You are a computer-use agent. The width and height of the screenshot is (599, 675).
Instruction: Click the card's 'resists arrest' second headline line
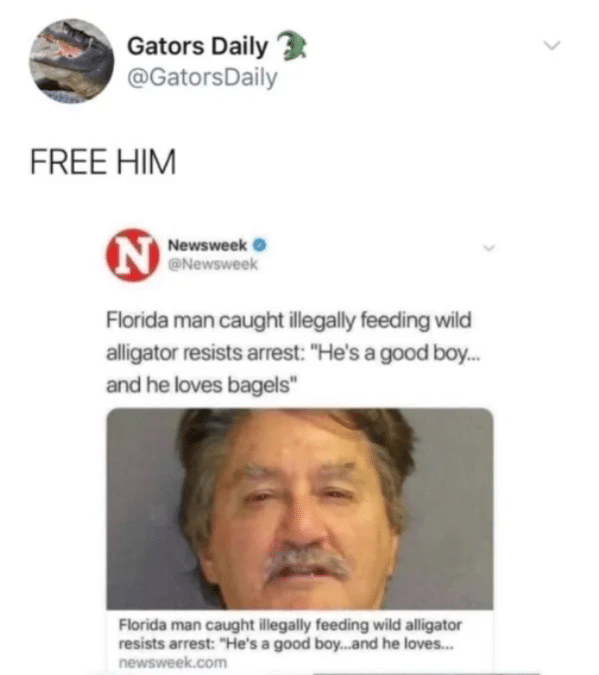pyautogui.click(x=286, y=644)
